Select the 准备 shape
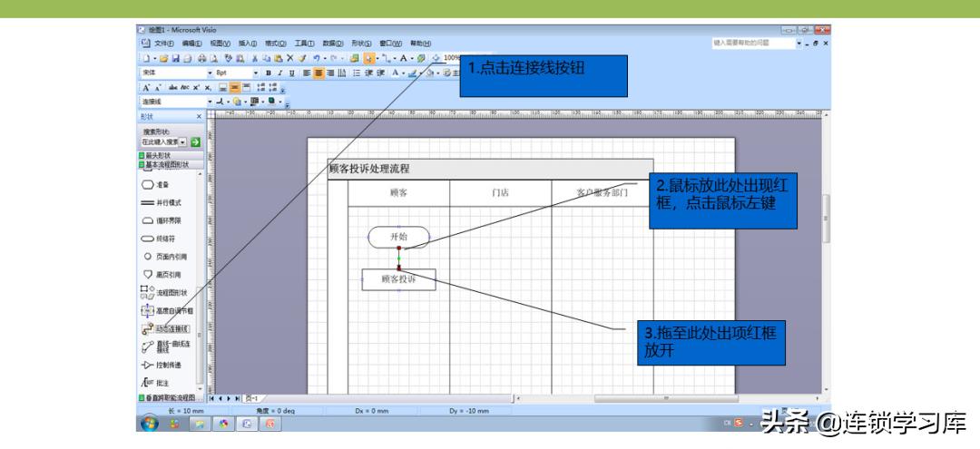The image size is (980, 449). (x=156, y=185)
